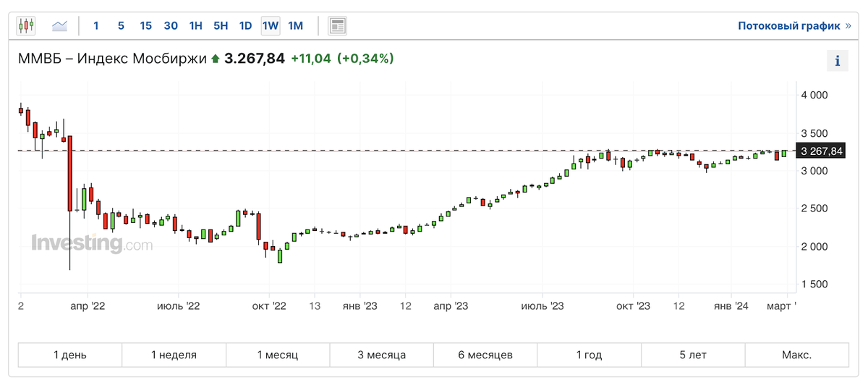Viewport: 868px width, 388px height.
Task: Click the info 'i' button
Action: (838, 61)
